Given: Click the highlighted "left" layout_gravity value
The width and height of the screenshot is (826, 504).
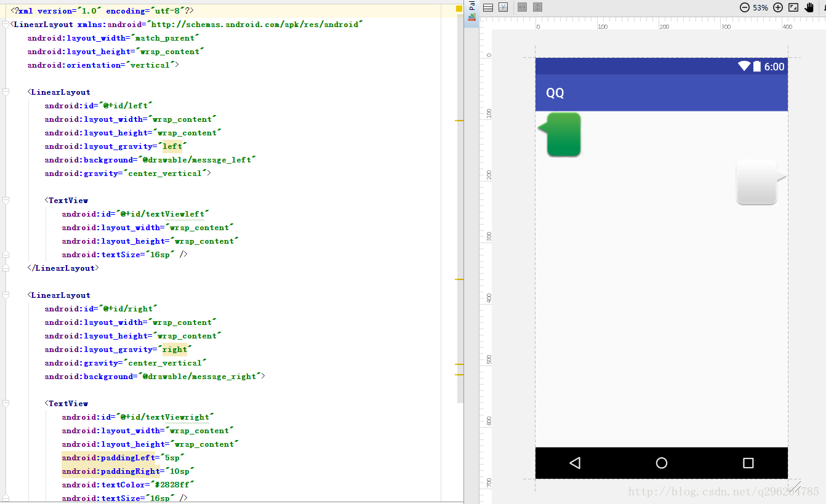Looking at the screenshot, I should point(172,146).
